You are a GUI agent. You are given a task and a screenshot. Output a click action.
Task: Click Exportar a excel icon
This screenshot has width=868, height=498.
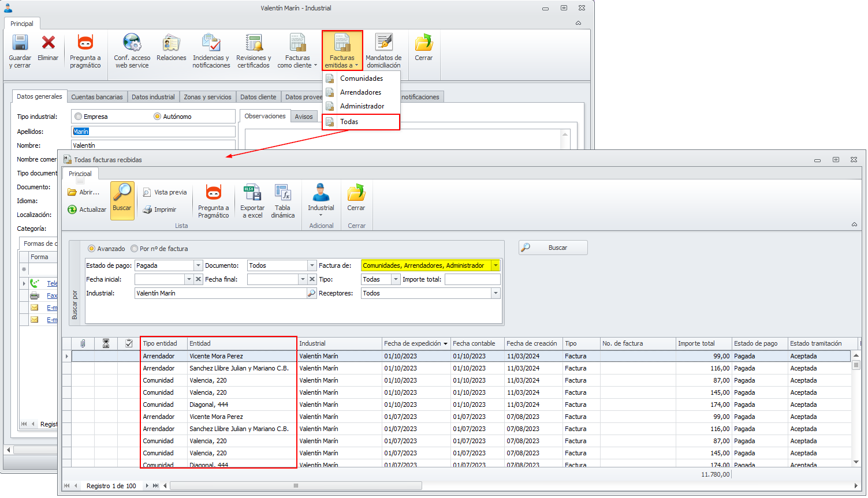(252, 193)
